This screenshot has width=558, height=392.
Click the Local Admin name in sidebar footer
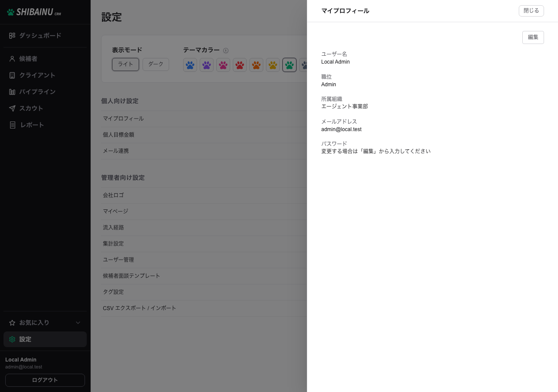click(x=21, y=360)
